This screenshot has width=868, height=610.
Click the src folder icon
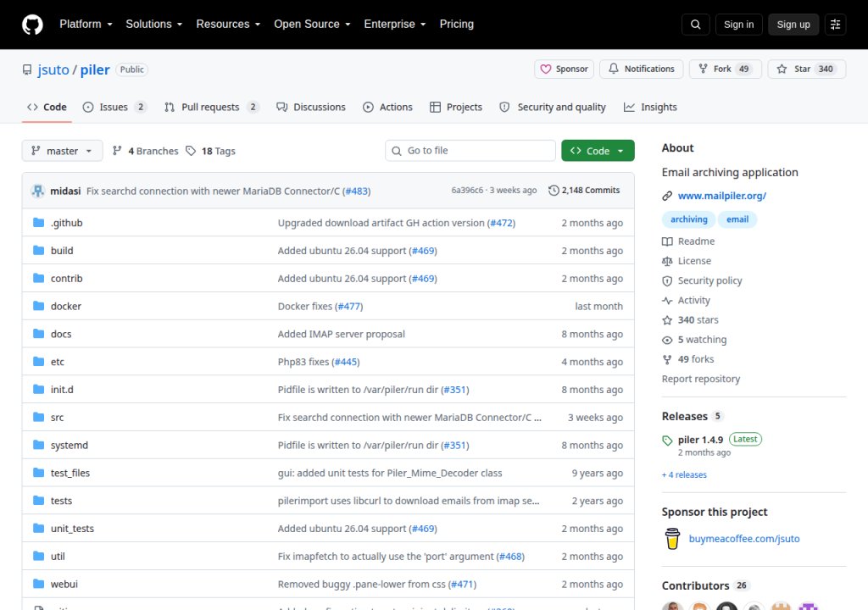point(38,417)
